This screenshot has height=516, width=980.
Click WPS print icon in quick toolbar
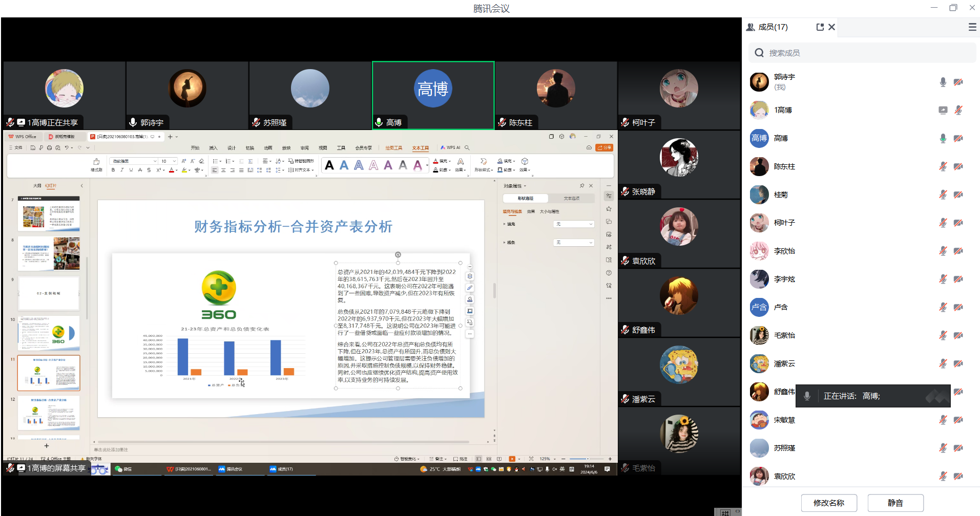(49, 148)
